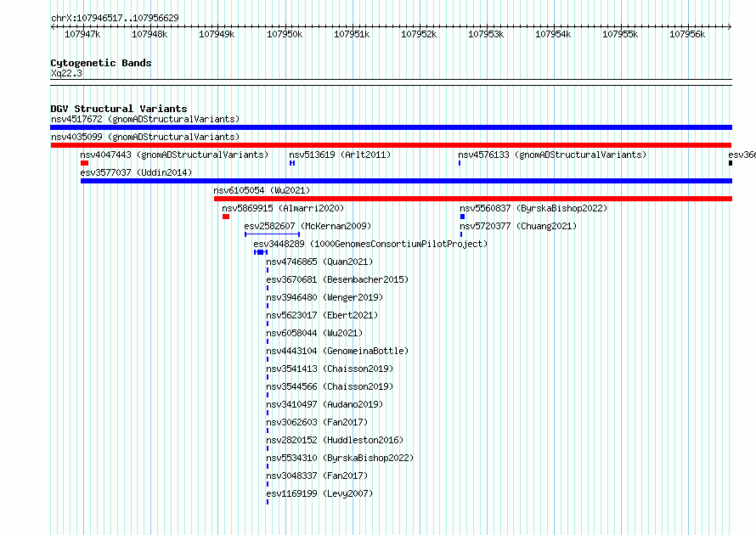The height and width of the screenshot is (535, 756).
Task: Click the 107954k ruler tick label
Action: click(553, 34)
